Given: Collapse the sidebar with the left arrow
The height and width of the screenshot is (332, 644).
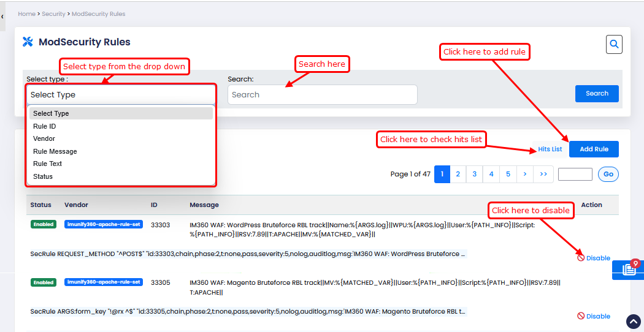Looking at the screenshot, I should [2, 17].
